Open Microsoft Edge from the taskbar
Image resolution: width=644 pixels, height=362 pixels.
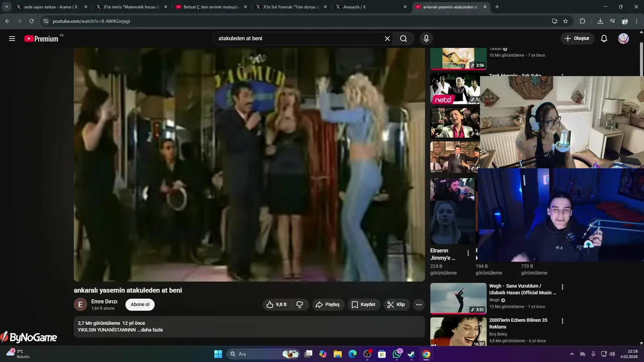tap(353, 354)
